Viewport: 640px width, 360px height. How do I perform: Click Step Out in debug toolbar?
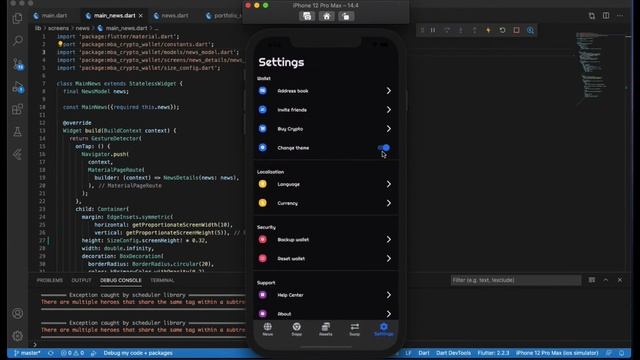(x=475, y=30)
